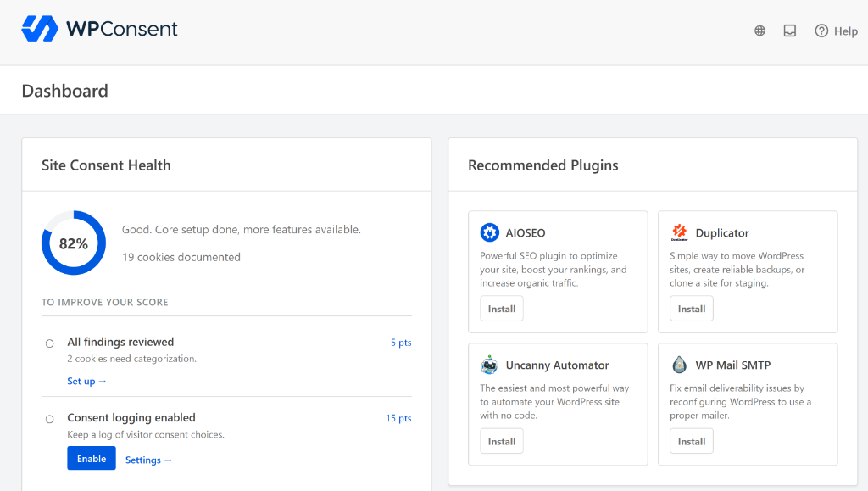Click 'Keep a log of visitor consent choices.'
868x491 pixels.
(146, 434)
